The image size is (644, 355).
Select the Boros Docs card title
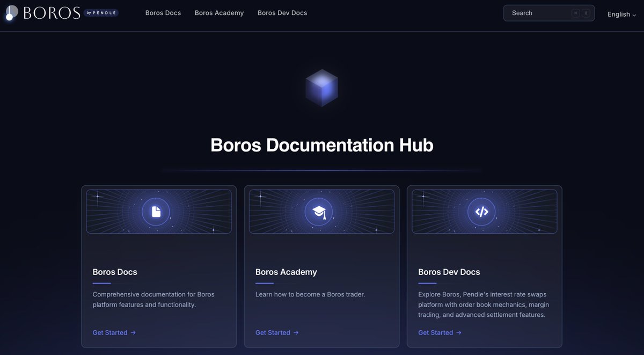tap(115, 272)
